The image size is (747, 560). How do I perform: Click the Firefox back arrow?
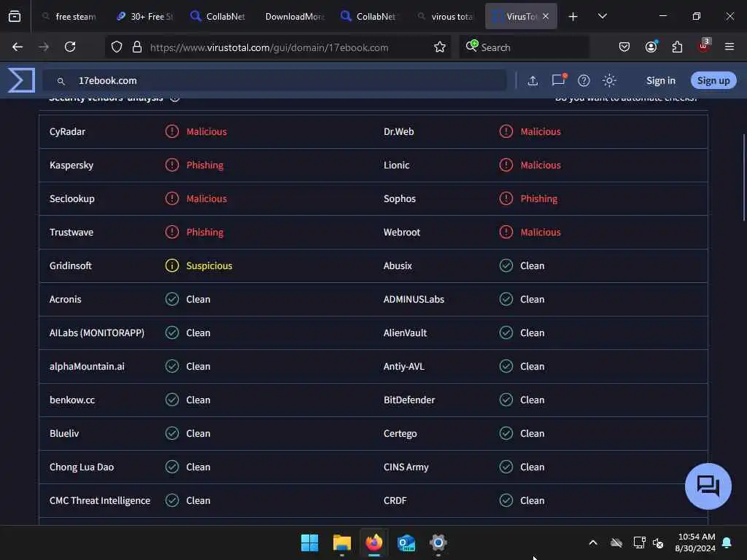pyautogui.click(x=18, y=47)
